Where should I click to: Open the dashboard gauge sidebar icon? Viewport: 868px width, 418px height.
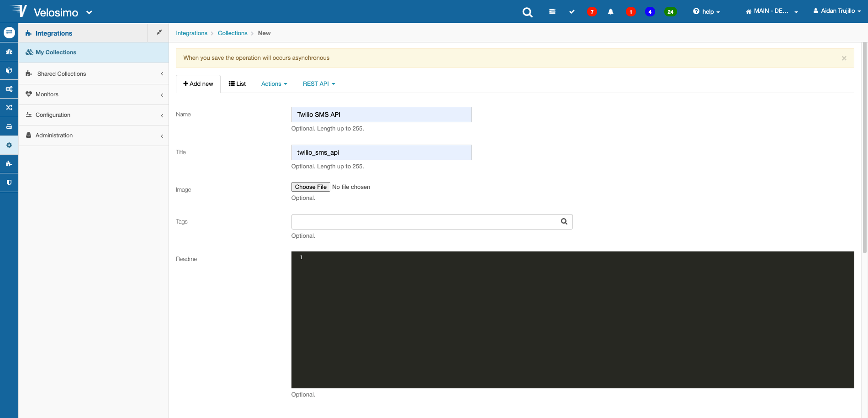click(x=9, y=52)
